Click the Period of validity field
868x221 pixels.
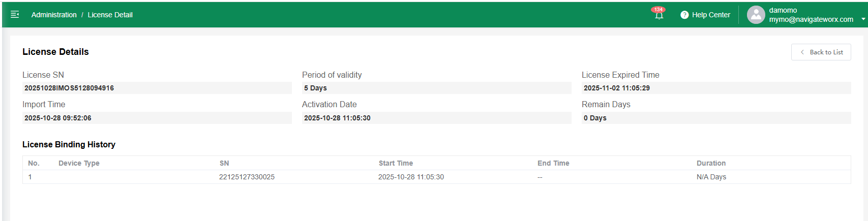pos(436,88)
